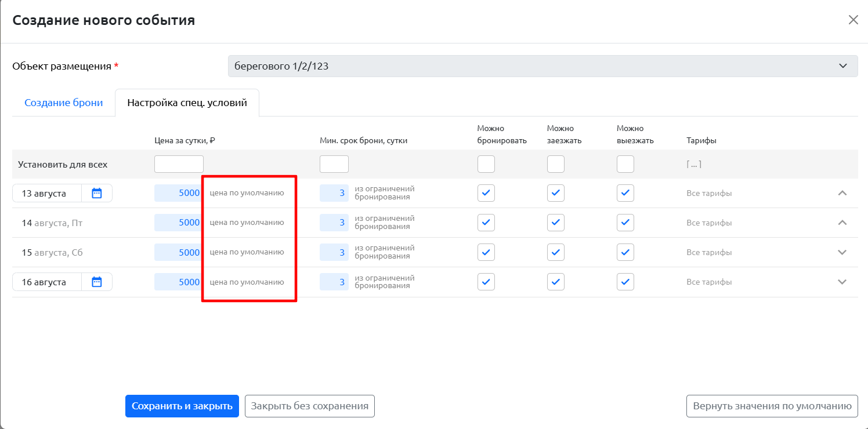
Task: Expand the 16 августа row chevron
Action: (842, 282)
